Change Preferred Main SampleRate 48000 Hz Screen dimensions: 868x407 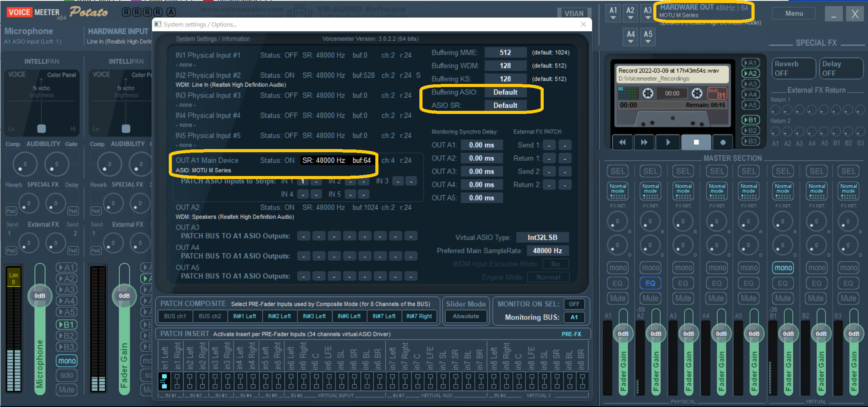(x=547, y=251)
